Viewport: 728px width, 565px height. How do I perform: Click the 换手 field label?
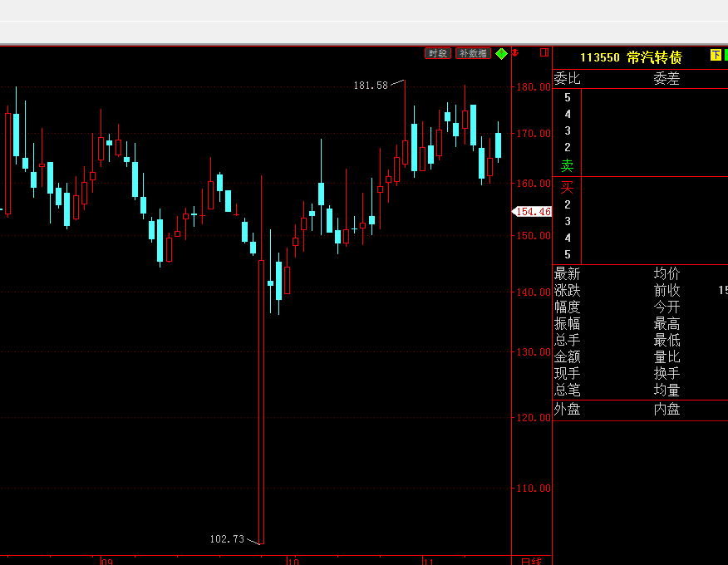click(x=667, y=373)
